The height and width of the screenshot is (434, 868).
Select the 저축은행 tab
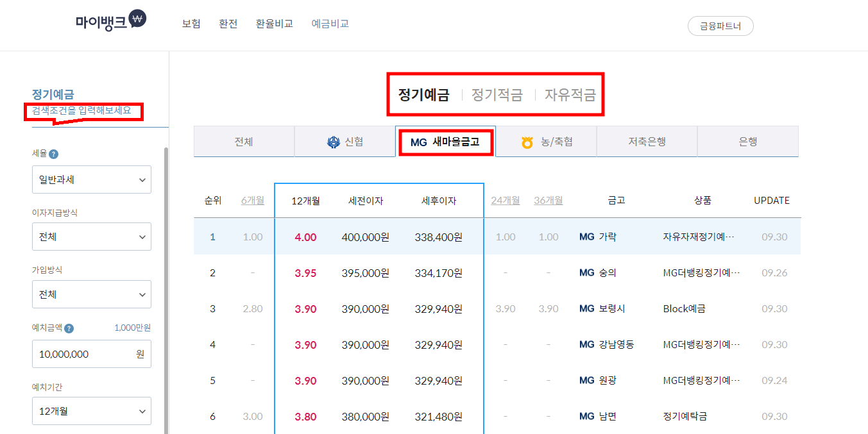(647, 142)
